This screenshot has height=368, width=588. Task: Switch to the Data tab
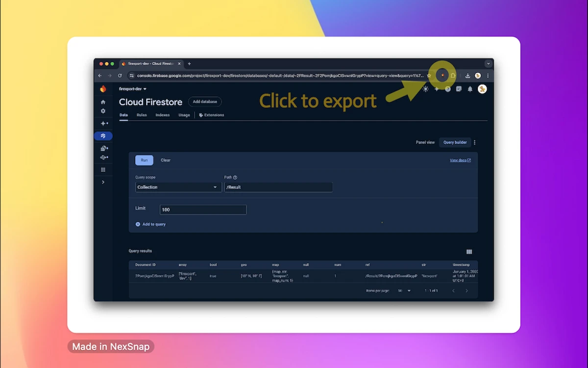(123, 115)
